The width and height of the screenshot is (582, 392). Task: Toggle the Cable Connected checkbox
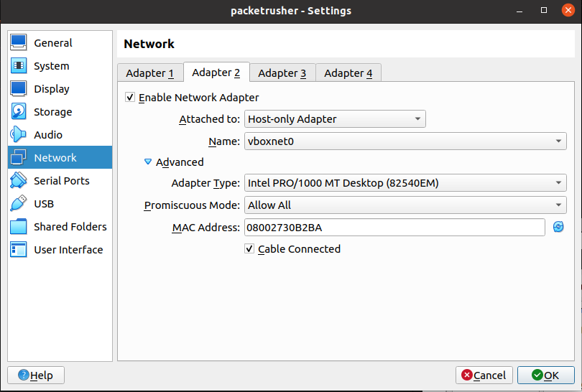[x=249, y=249]
